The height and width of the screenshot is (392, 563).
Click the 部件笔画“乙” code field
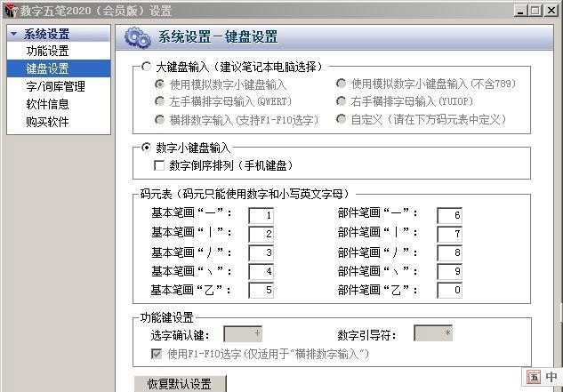(449, 290)
